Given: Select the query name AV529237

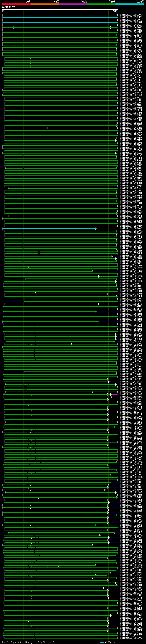Looking at the screenshot, I should click(8, 8).
